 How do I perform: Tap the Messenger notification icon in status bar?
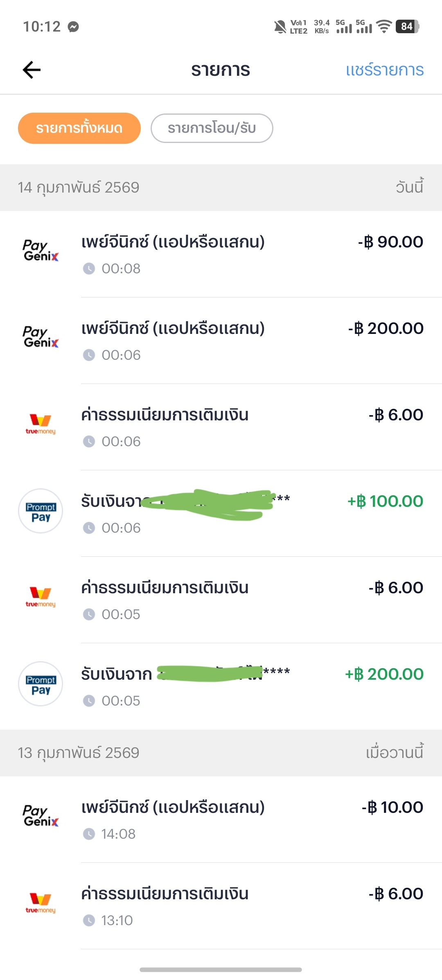click(x=74, y=27)
